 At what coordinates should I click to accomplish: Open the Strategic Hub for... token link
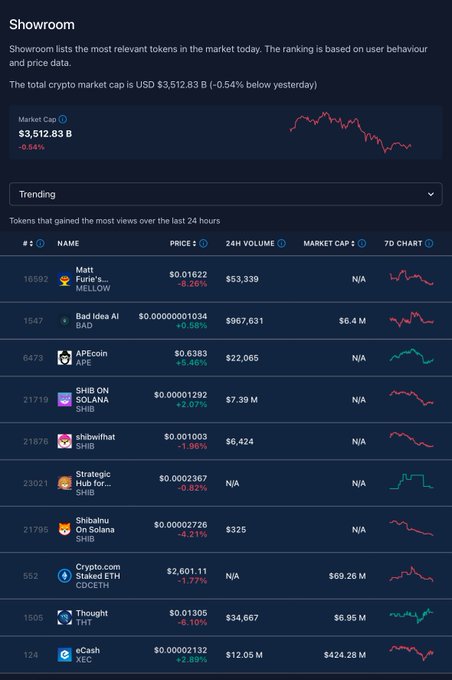93,483
